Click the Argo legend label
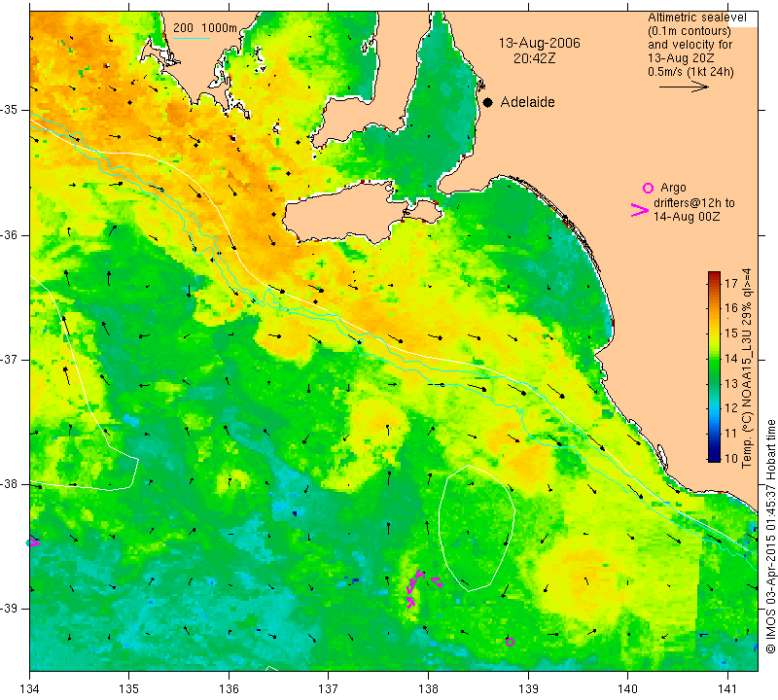The height and width of the screenshot is (700, 778). pos(673,188)
